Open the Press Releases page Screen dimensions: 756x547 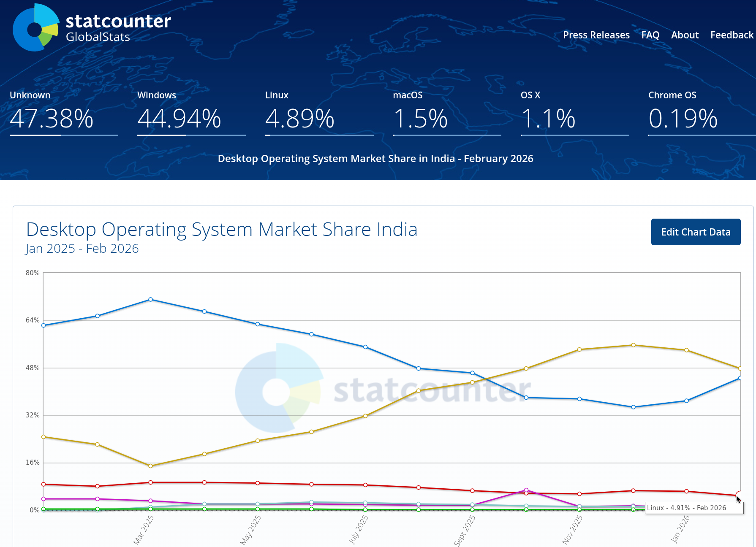pos(596,35)
